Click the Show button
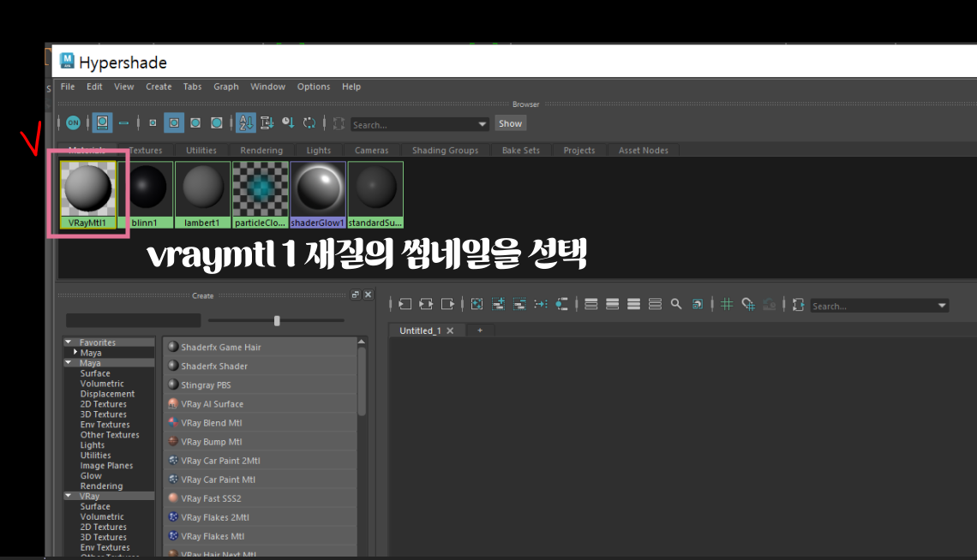The height and width of the screenshot is (560, 977). point(510,123)
